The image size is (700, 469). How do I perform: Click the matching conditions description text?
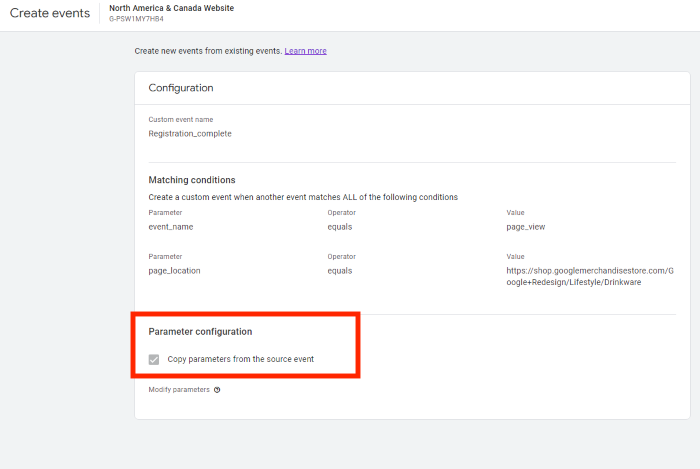pyautogui.click(x=303, y=197)
